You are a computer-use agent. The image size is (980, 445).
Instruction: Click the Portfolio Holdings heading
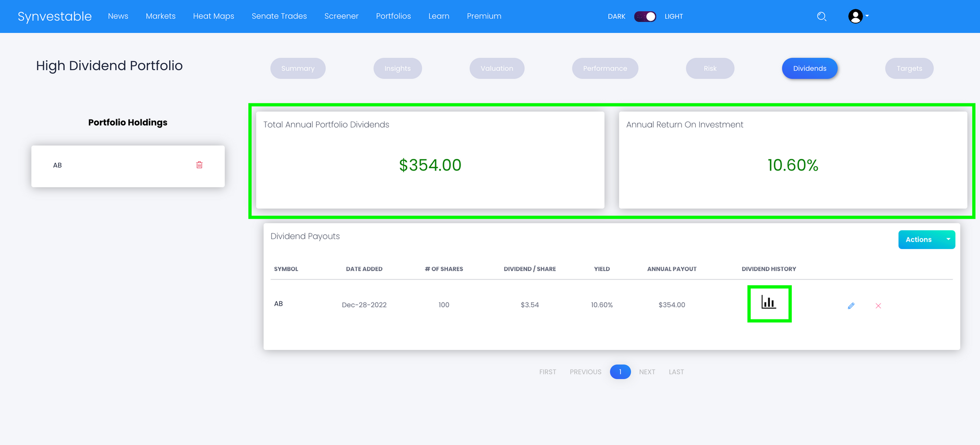tap(128, 123)
